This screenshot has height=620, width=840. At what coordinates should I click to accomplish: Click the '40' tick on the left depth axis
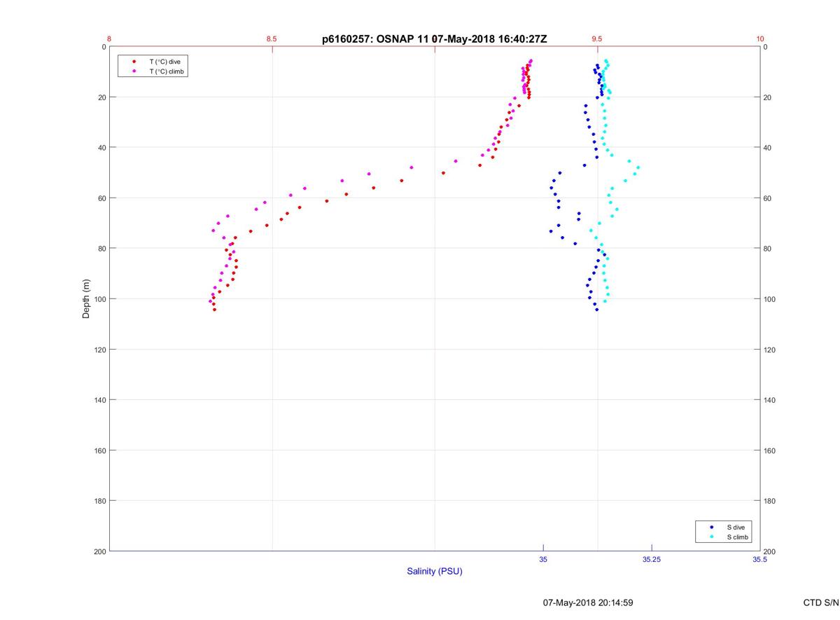coord(101,148)
